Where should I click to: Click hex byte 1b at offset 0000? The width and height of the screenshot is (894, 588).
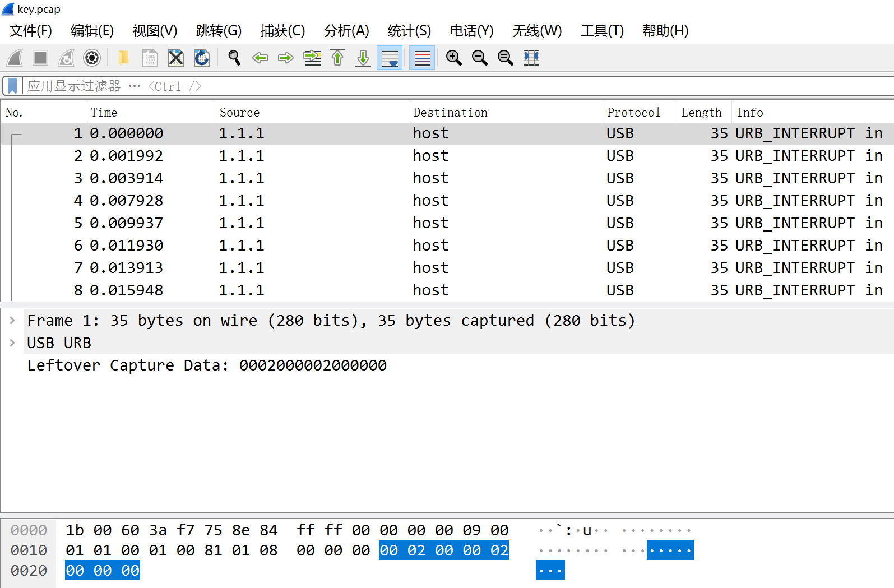coord(75,530)
